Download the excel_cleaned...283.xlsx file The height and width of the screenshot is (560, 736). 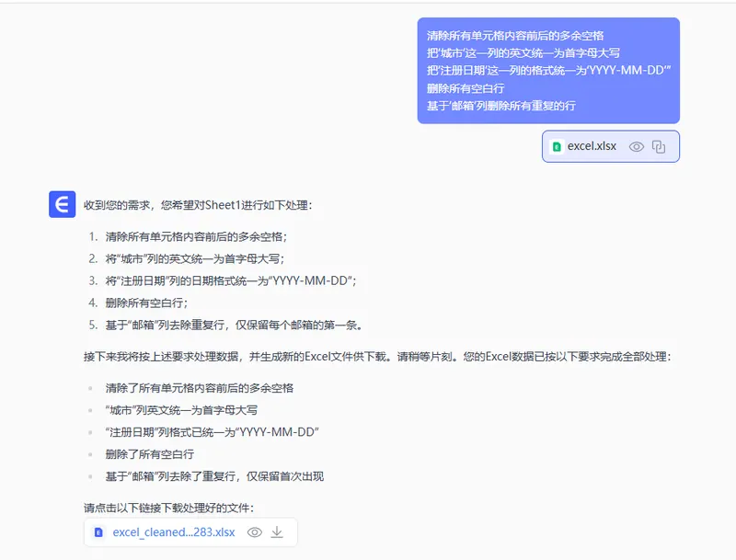[277, 532]
